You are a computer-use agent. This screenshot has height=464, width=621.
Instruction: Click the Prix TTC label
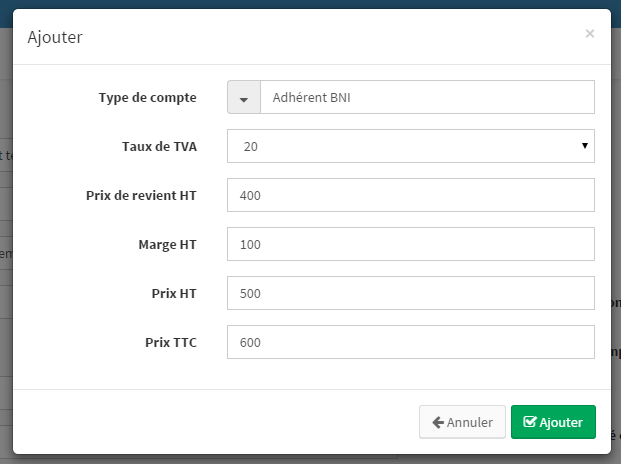tap(171, 343)
